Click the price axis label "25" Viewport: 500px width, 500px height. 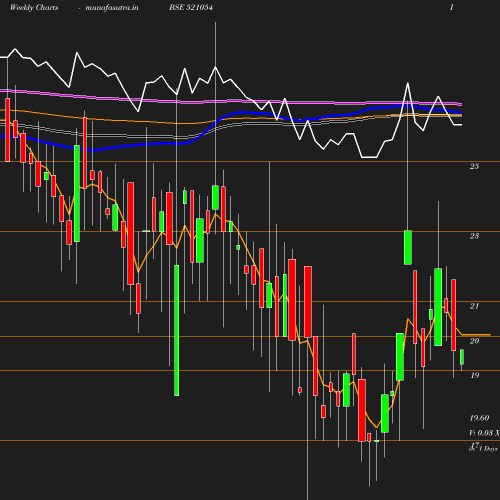(474, 166)
